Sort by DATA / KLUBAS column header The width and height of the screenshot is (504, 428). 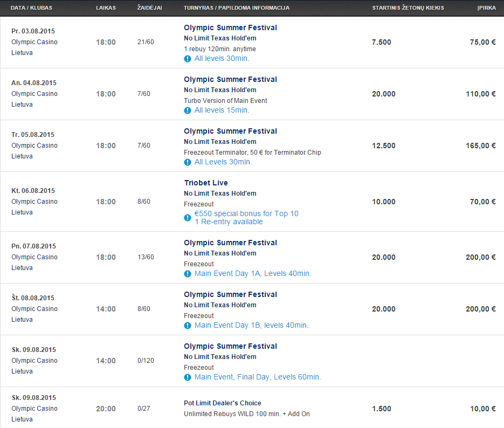tap(31, 8)
